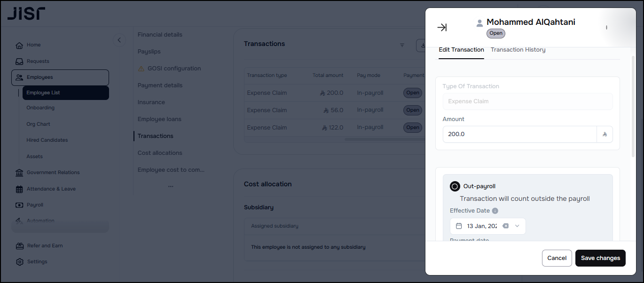Switch to the Transaction History tab

point(518,50)
